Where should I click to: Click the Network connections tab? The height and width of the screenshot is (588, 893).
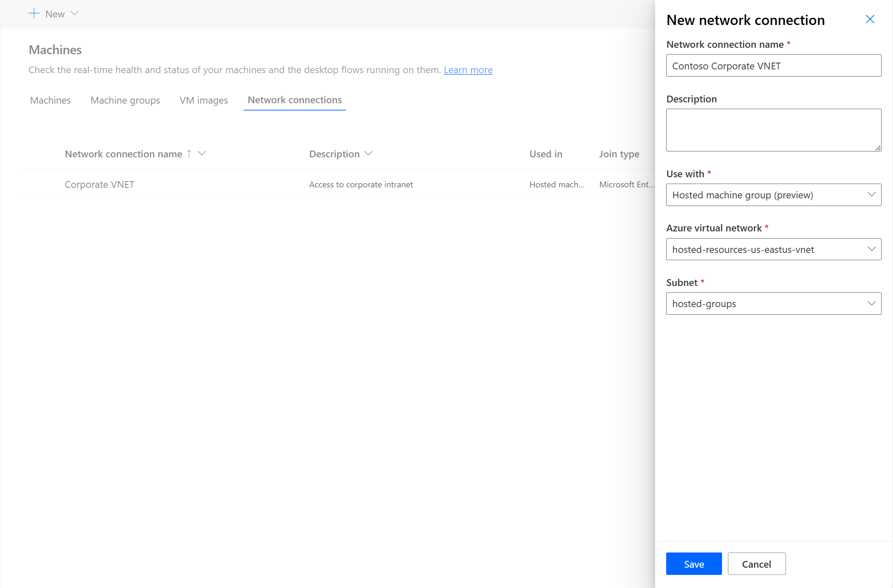(294, 100)
